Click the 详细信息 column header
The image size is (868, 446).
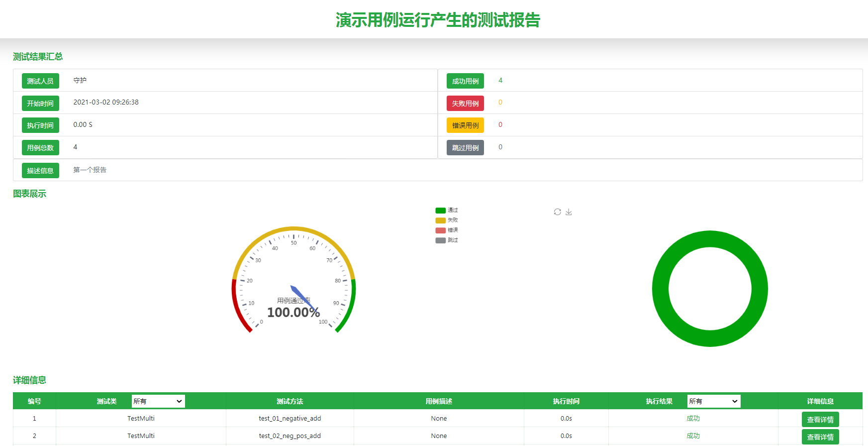click(x=820, y=401)
